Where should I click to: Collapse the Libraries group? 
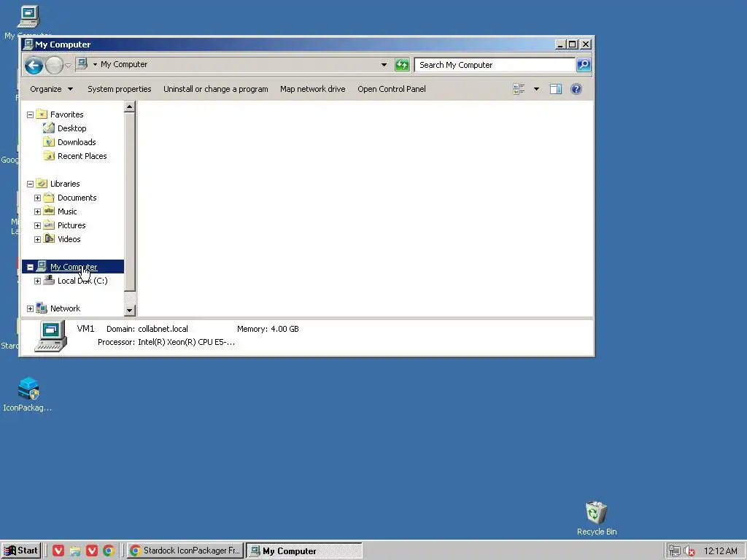click(x=30, y=184)
